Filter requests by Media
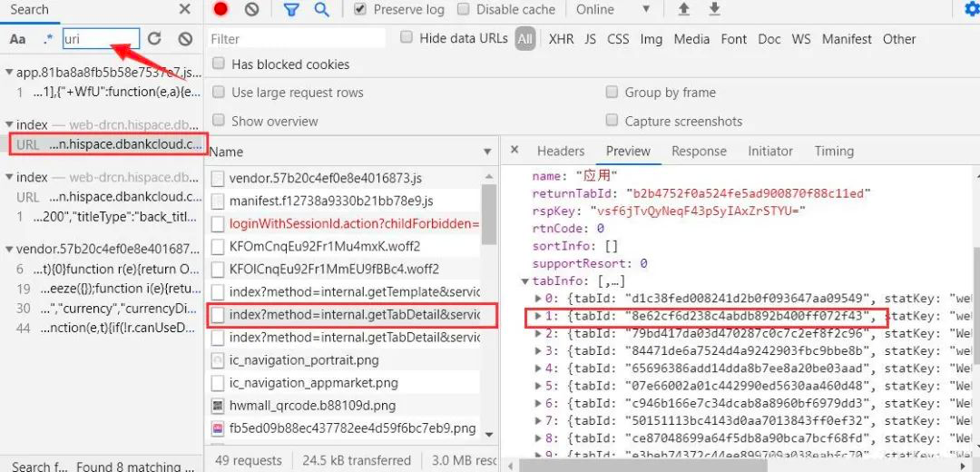This screenshot has width=980, height=472. pos(691,39)
